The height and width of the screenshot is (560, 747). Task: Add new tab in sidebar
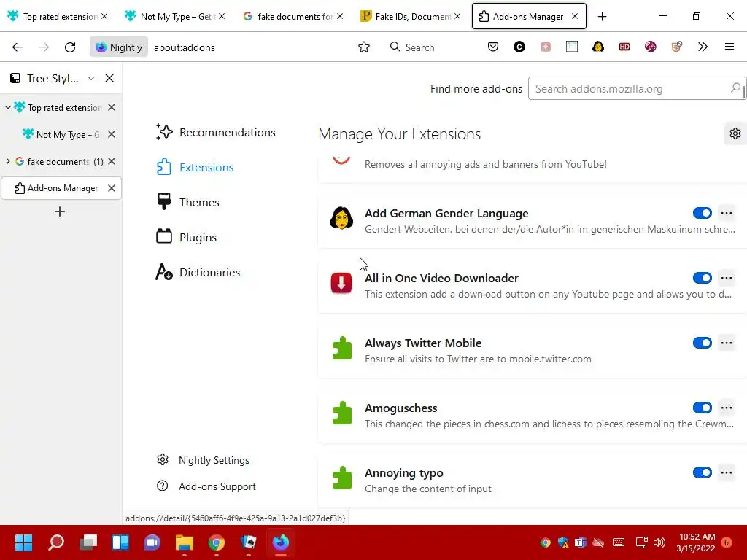tap(60, 212)
